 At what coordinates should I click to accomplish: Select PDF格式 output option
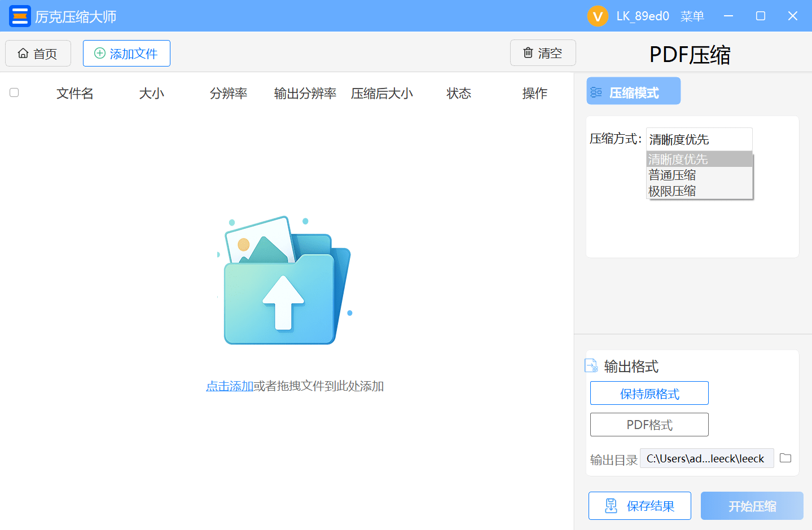(649, 425)
